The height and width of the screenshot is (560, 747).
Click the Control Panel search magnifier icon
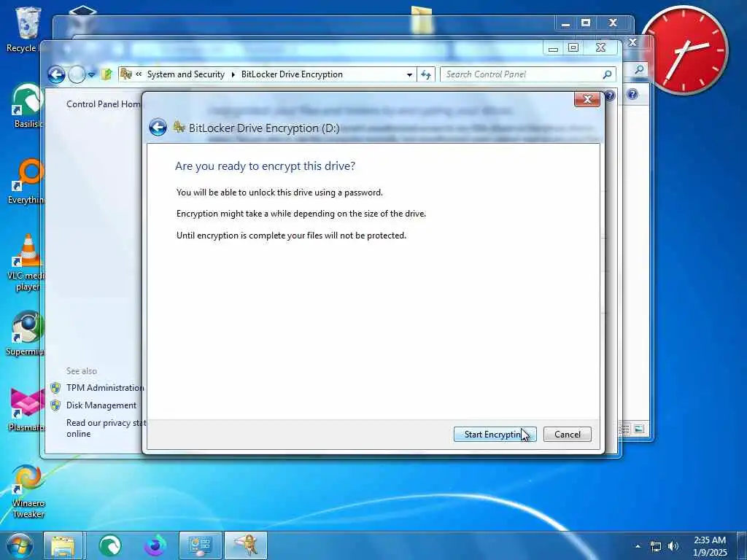pos(607,74)
